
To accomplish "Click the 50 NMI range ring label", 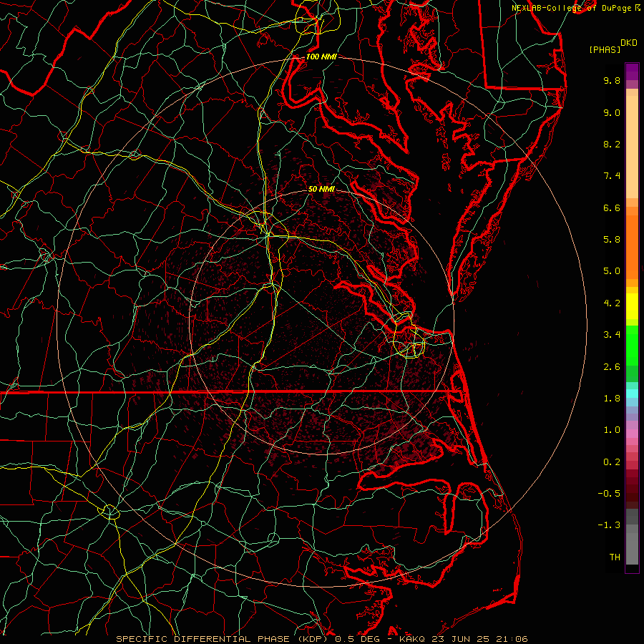I will (321, 189).
